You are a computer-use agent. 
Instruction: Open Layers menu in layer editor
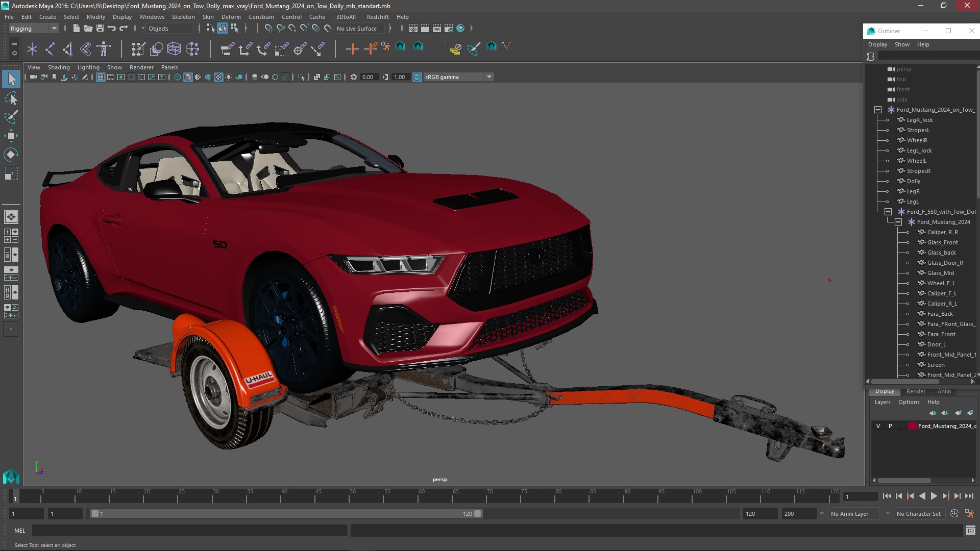coord(883,402)
